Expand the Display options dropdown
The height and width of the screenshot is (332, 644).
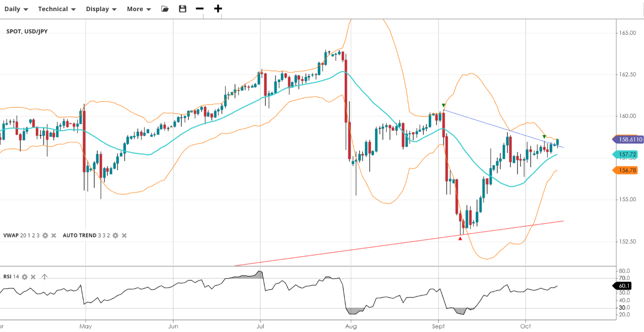pyautogui.click(x=101, y=9)
